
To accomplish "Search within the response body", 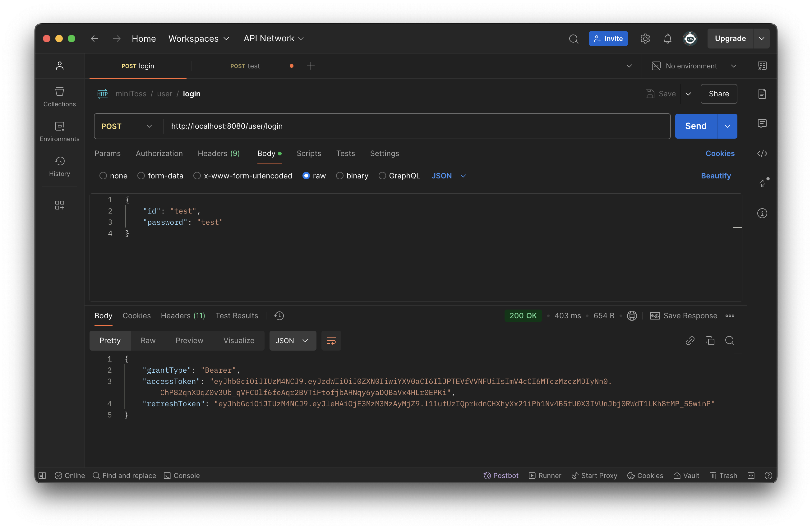I will pyautogui.click(x=729, y=340).
